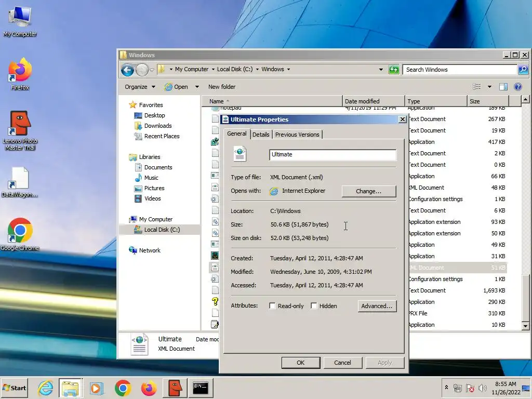Viewport: 532px width, 399px height.
Task: Click the Cancel button
Action: click(343, 363)
